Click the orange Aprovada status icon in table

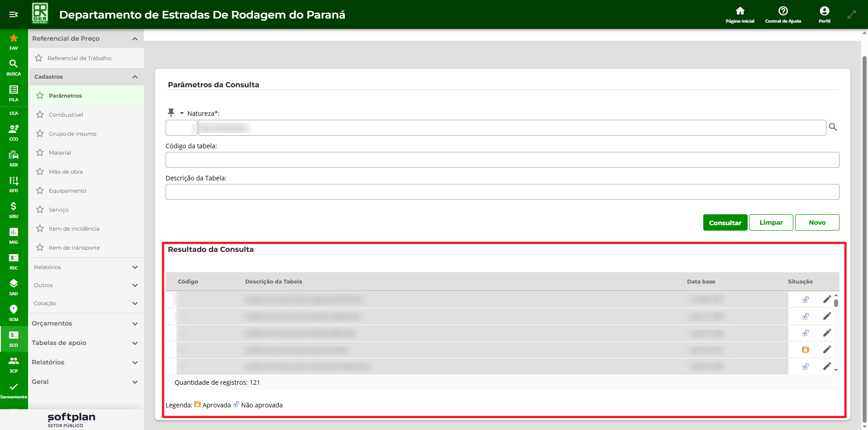click(805, 350)
